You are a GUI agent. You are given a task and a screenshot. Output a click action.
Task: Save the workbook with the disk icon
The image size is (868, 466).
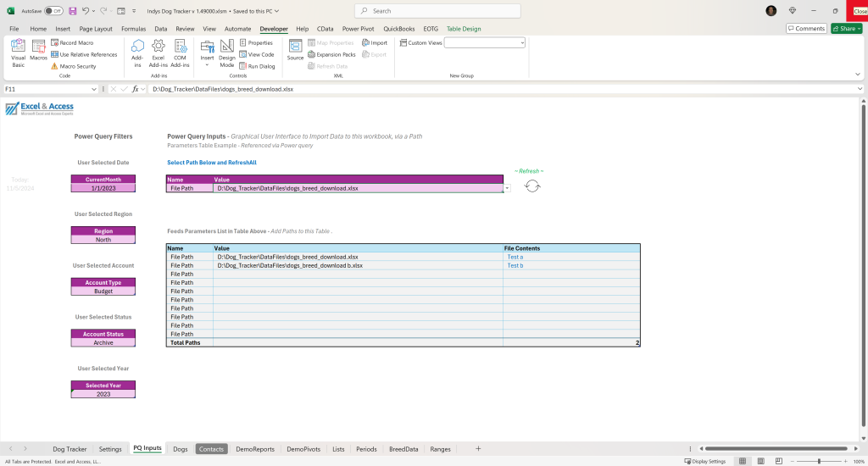73,10
